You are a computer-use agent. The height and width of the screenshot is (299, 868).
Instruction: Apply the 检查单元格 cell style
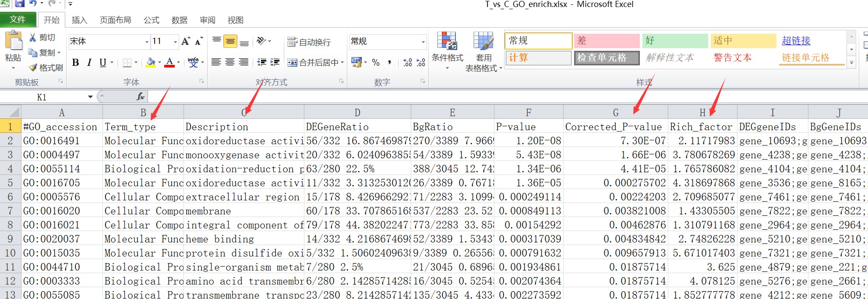(x=606, y=58)
